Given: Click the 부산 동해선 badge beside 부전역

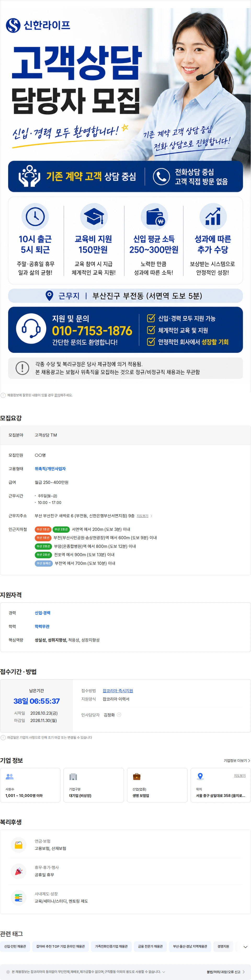Looking at the screenshot, I should 44,563.
